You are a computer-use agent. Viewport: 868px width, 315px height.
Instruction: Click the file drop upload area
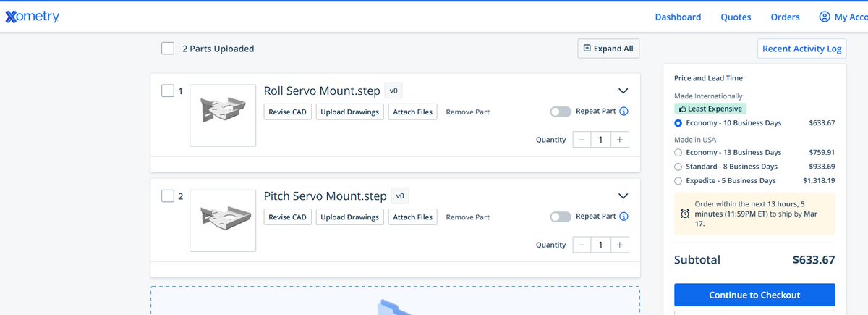pos(395,301)
